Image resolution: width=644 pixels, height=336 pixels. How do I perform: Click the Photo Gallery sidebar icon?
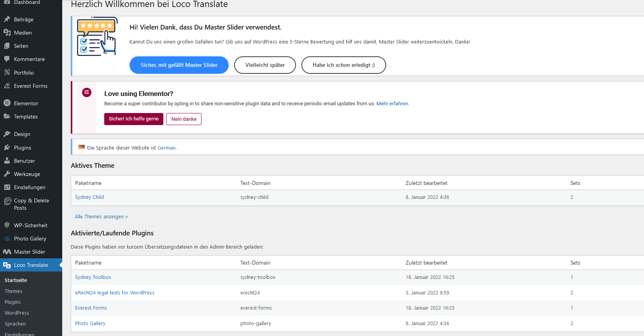[x=7, y=239]
